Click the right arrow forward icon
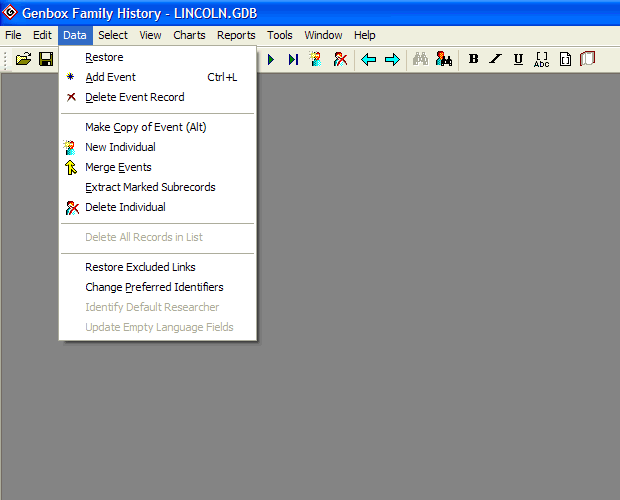 [392, 60]
